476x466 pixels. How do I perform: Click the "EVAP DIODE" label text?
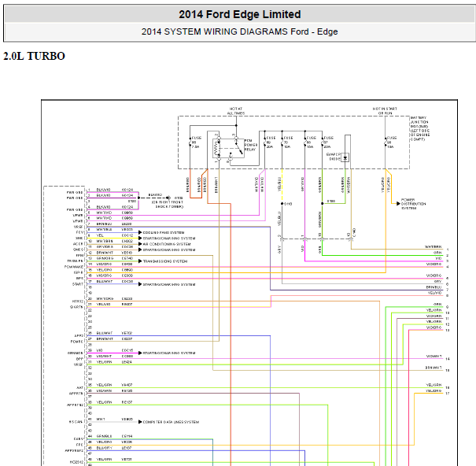tap(334, 157)
